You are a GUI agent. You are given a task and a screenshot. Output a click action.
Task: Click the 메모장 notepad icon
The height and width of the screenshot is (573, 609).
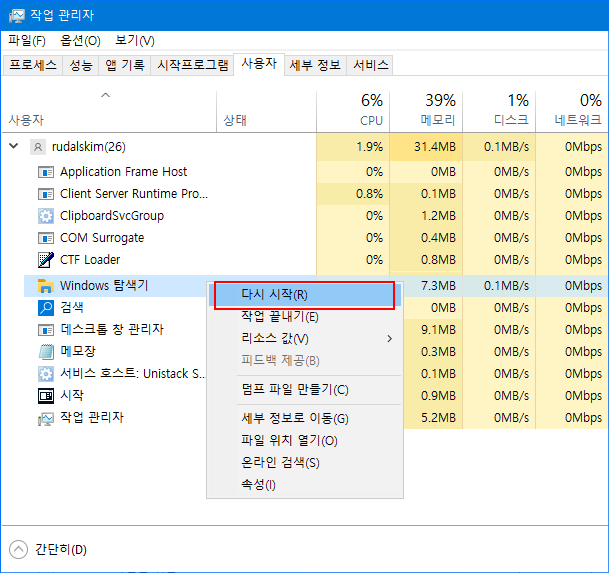(46, 352)
